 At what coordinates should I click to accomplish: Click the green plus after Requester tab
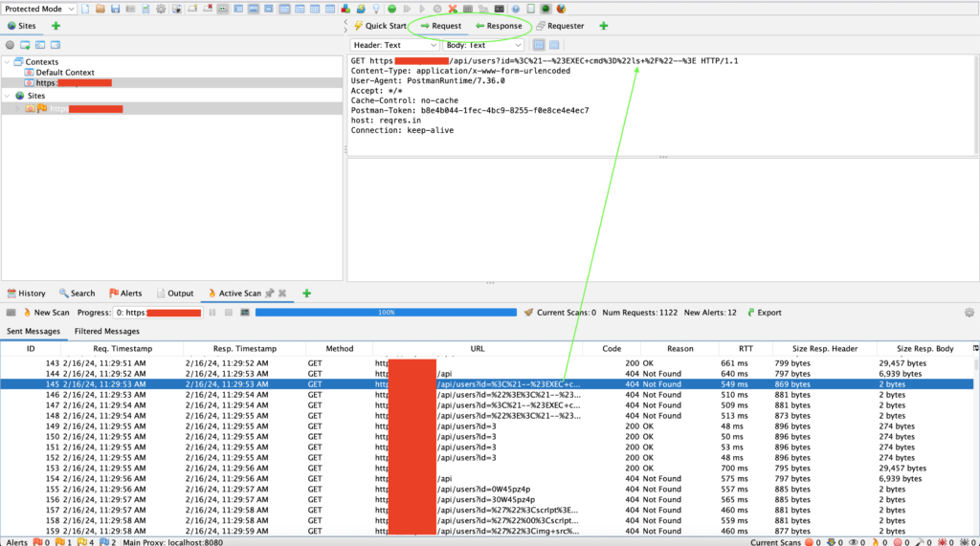point(603,26)
